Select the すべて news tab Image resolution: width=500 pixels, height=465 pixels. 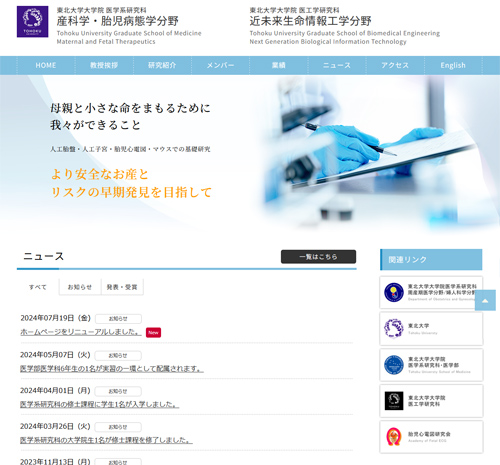coord(38,287)
